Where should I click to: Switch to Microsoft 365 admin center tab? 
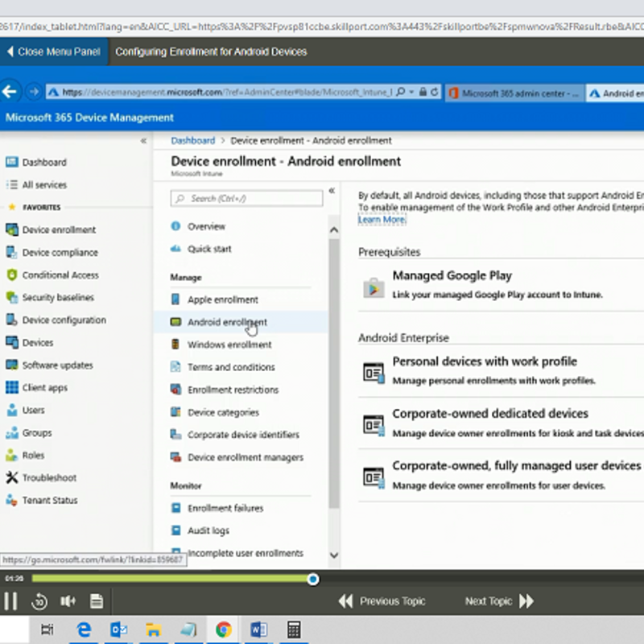(x=514, y=93)
